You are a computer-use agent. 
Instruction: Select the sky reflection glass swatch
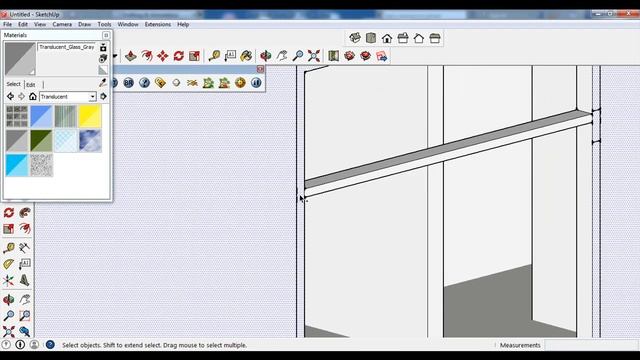(90, 141)
